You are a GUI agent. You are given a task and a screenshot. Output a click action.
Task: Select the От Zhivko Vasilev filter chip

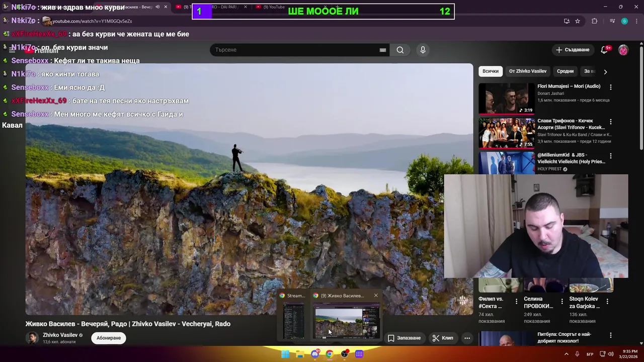point(528,71)
